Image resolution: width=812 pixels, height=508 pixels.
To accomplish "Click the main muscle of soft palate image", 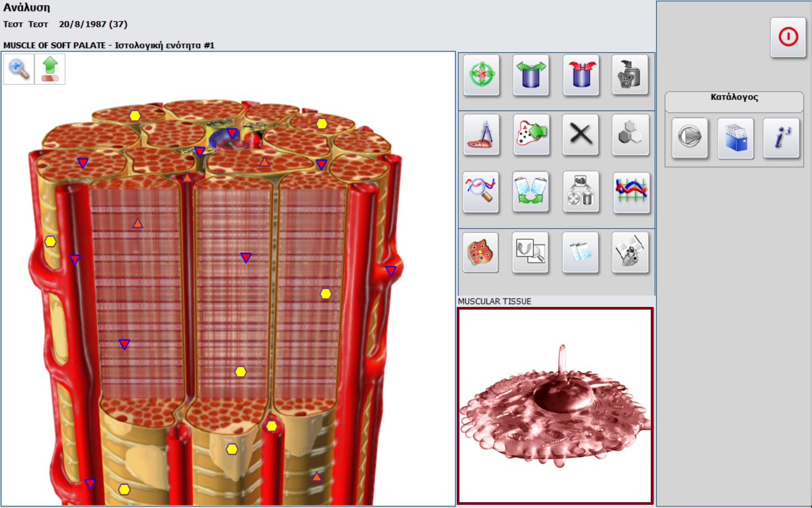I will pyautogui.click(x=228, y=278).
